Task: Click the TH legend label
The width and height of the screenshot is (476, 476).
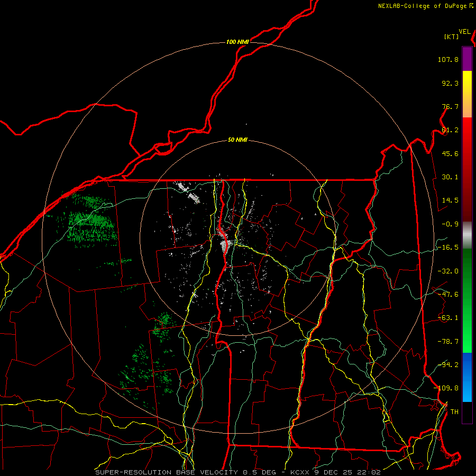Action: [x=454, y=412]
